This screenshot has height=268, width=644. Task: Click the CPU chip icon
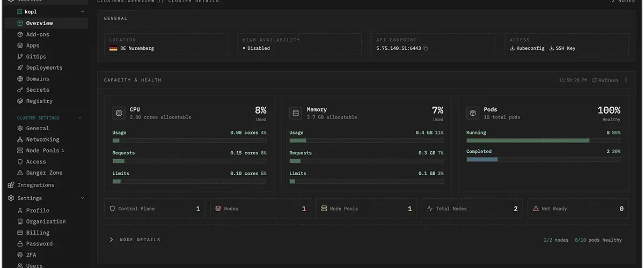[119, 113]
